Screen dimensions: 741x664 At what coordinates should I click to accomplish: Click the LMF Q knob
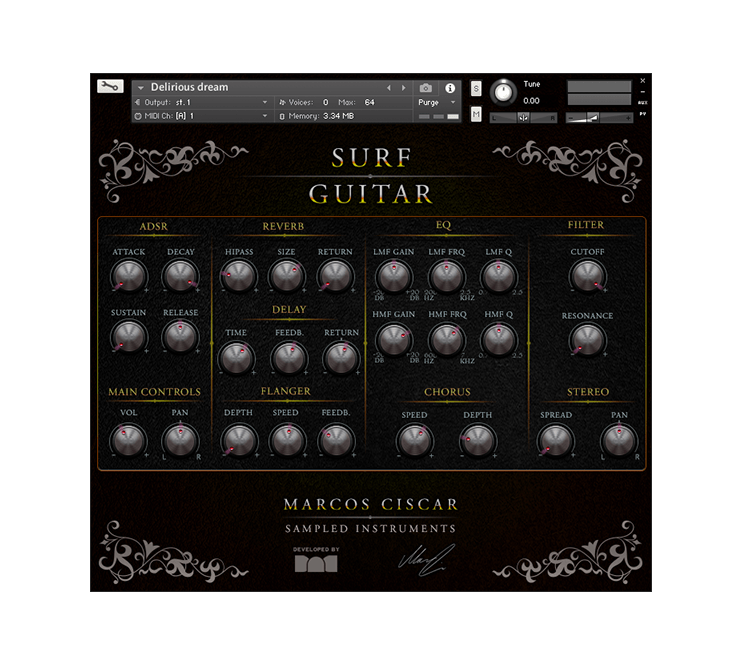pyautogui.click(x=499, y=277)
